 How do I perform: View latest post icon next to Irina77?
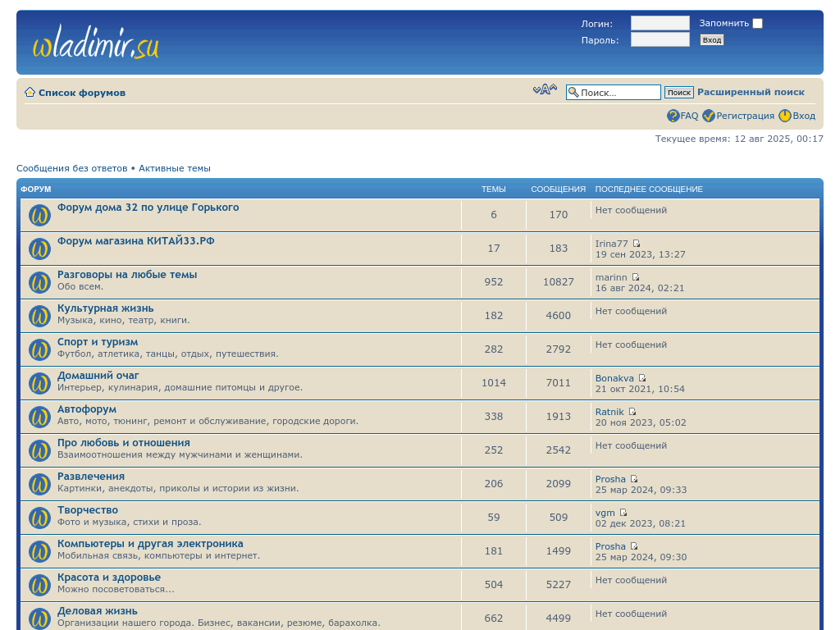[x=637, y=244]
